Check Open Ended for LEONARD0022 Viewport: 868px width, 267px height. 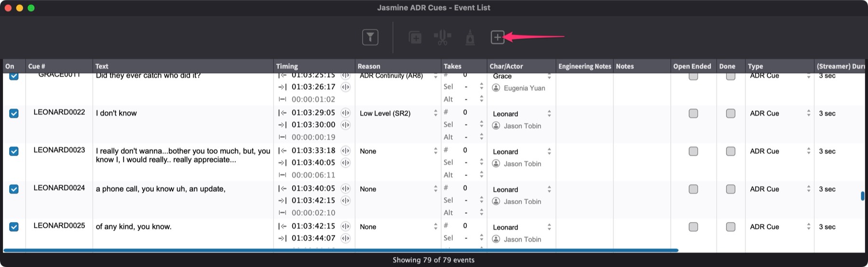click(x=693, y=113)
